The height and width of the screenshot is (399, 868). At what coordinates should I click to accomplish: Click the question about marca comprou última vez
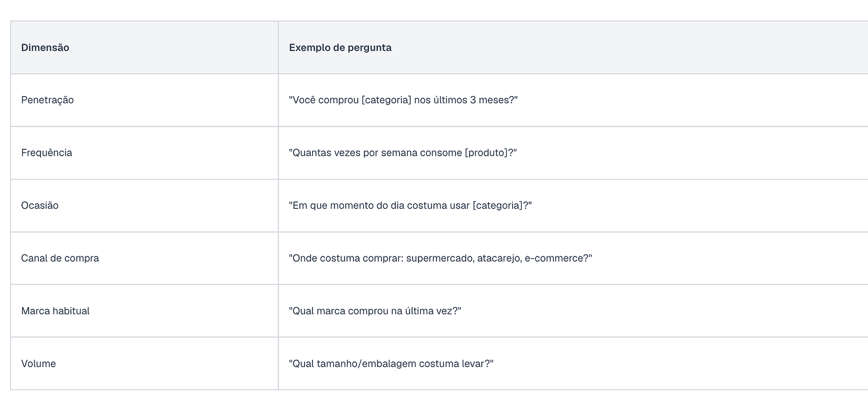375,311
